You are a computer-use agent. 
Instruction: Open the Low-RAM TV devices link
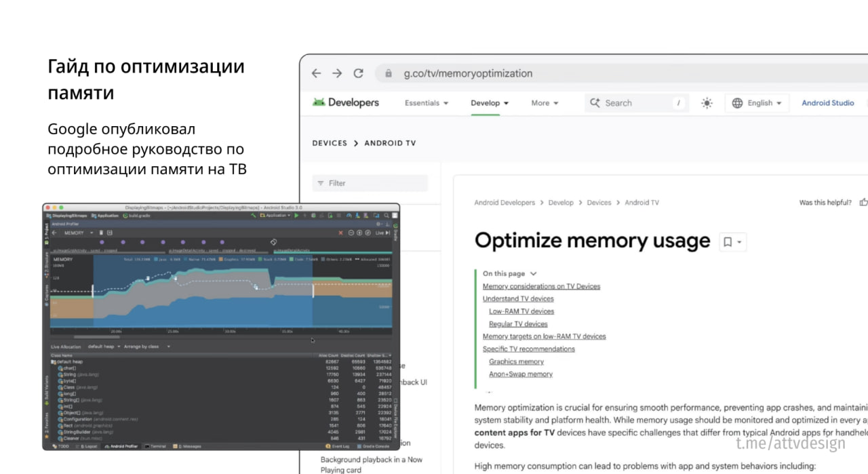tap(521, 311)
